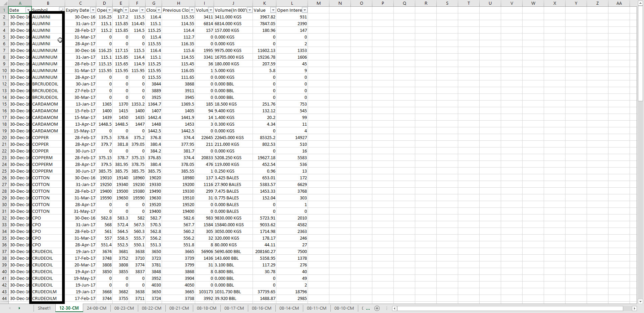Click the vertical scrollbar up arrow
This screenshot has height=313, width=644.
pos(640,3)
